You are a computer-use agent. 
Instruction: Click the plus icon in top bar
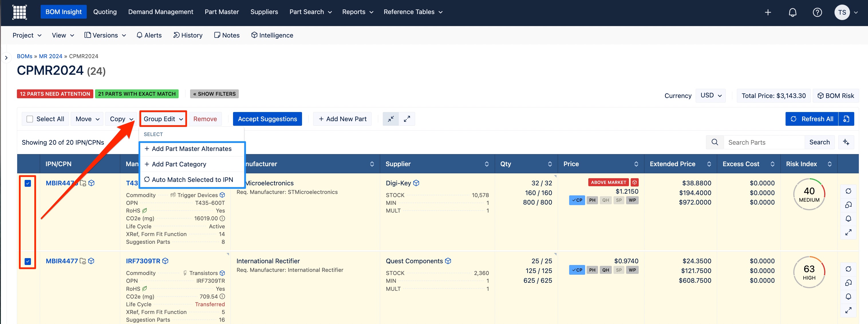(768, 13)
